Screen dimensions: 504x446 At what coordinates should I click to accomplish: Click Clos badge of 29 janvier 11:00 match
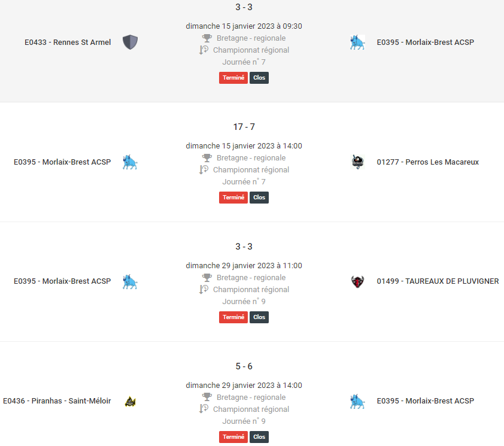coord(259,317)
